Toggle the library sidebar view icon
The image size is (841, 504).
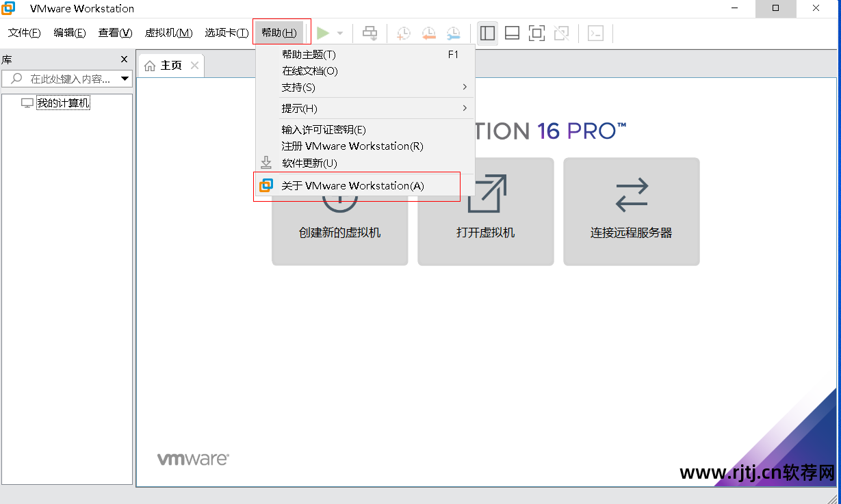[487, 33]
